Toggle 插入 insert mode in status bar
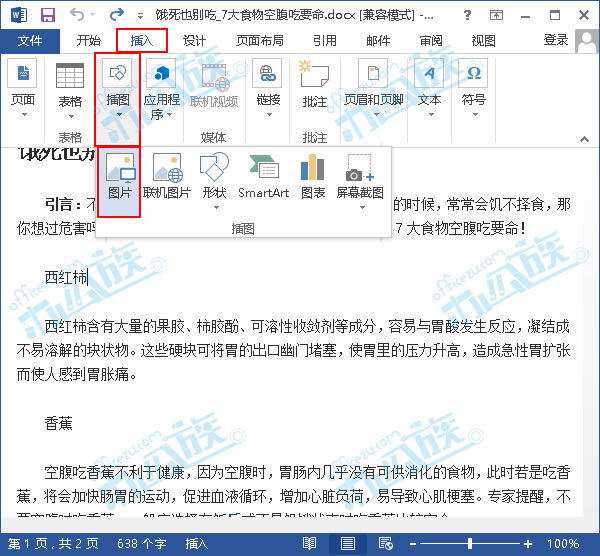Image resolution: width=600 pixels, height=556 pixels. [197, 543]
